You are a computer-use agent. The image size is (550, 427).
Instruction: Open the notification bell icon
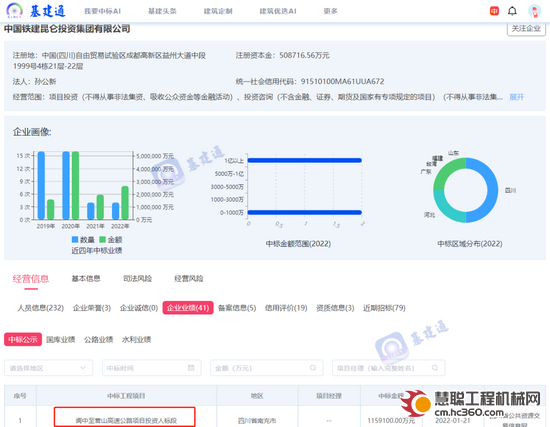(x=512, y=11)
